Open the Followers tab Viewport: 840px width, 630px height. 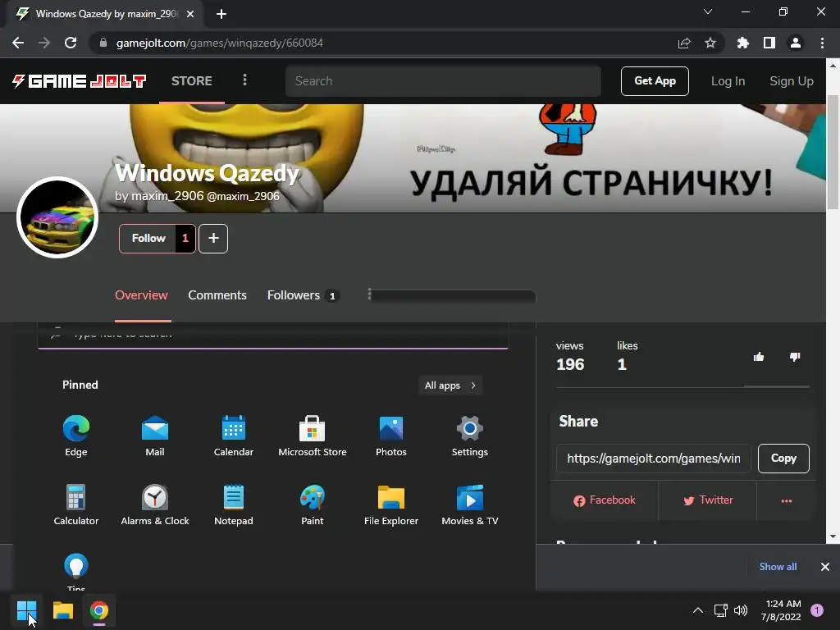[x=303, y=295]
